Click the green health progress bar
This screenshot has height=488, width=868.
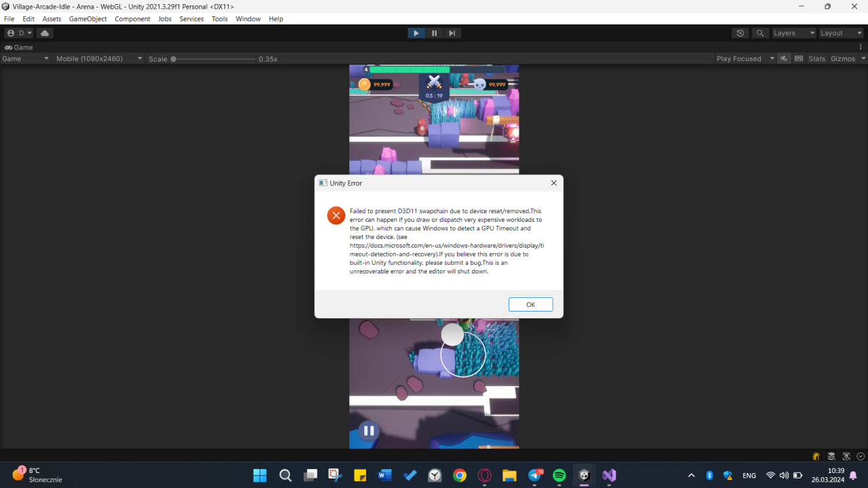coord(409,69)
